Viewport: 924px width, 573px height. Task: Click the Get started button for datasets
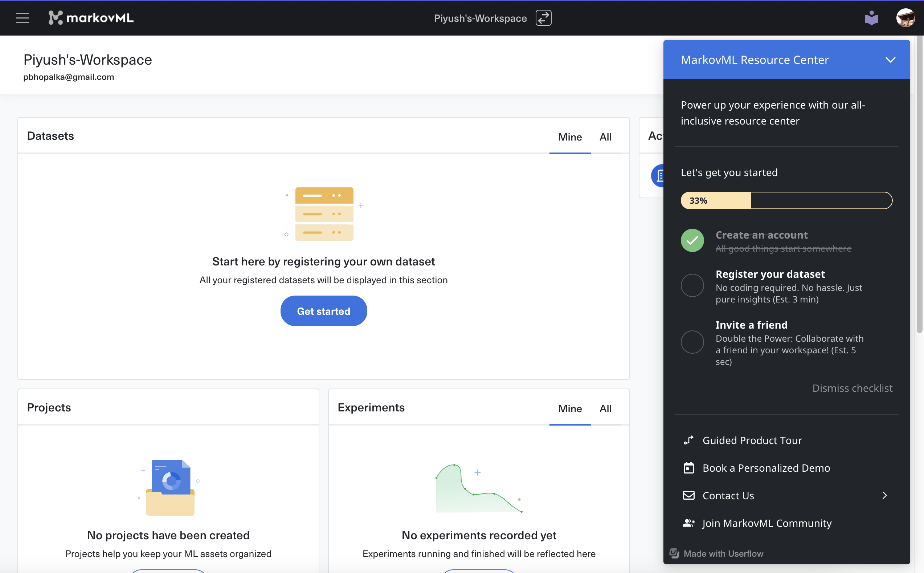[x=323, y=311]
